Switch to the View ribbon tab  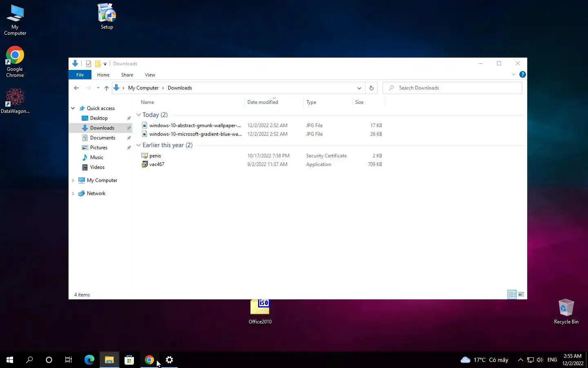pyautogui.click(x=150, y=75)
